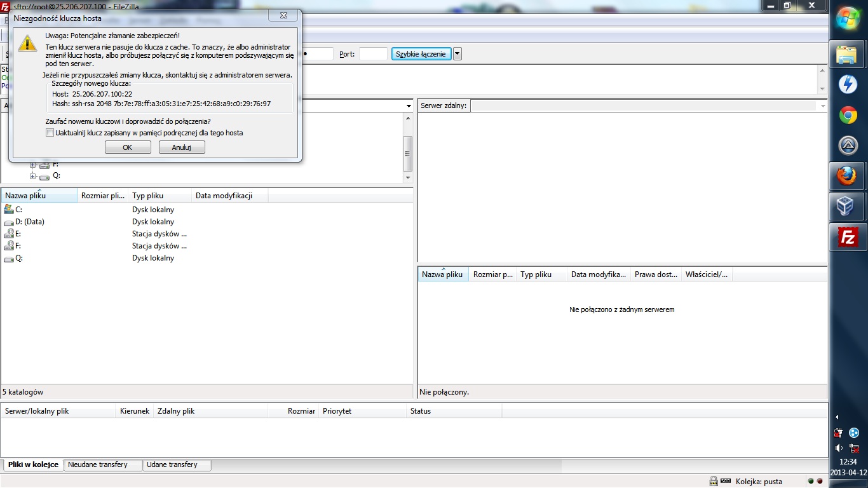Sort remote files by Prawa dostępu column
868x488 pixels.
tap(656, 274)
